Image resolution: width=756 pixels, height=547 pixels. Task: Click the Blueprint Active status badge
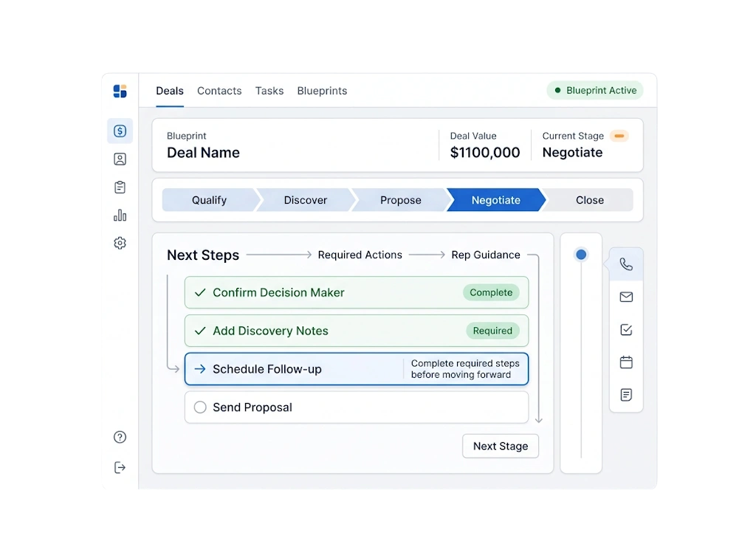[x=595, y=90]
